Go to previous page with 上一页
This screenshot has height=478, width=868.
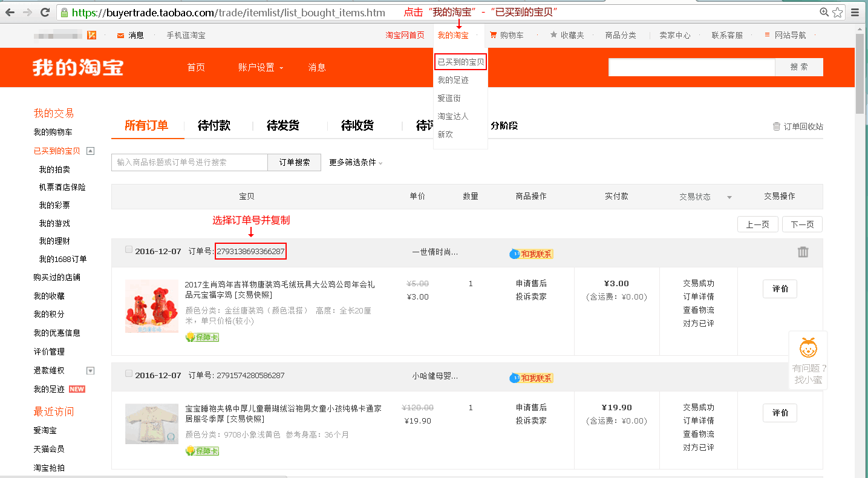click(x=758, y=224)
